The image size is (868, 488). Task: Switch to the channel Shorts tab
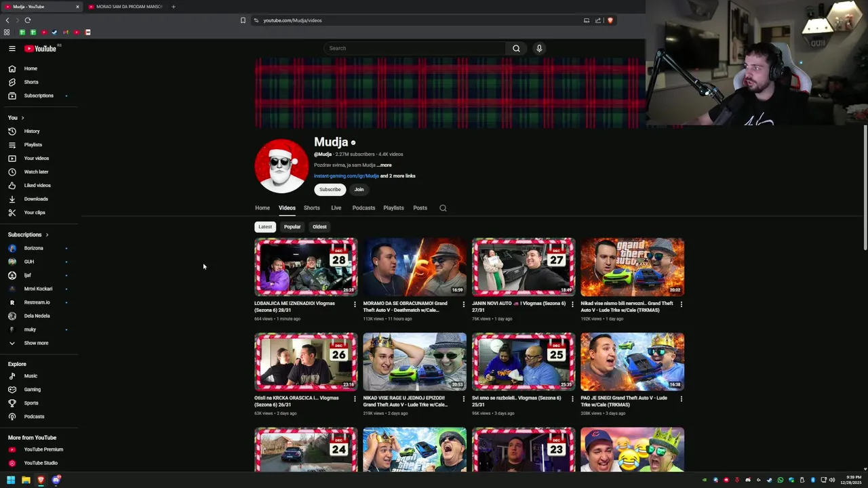(x=312, y=208)
